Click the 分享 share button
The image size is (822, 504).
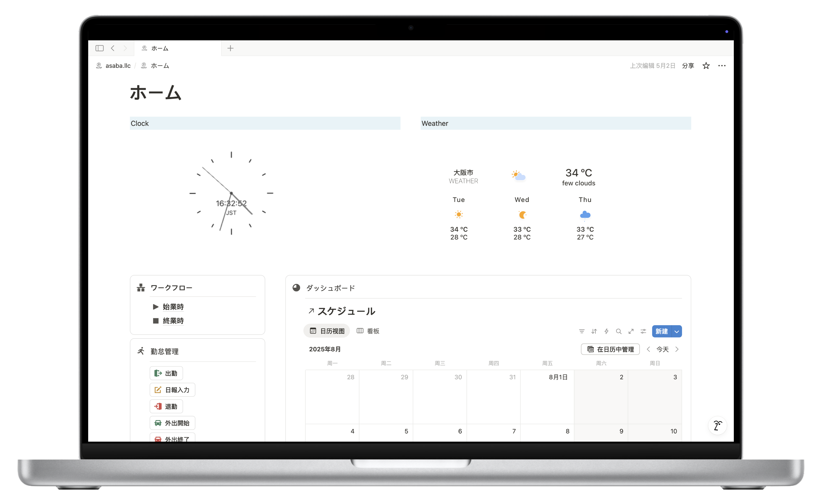pyautogui.click(x=688, y=66)
